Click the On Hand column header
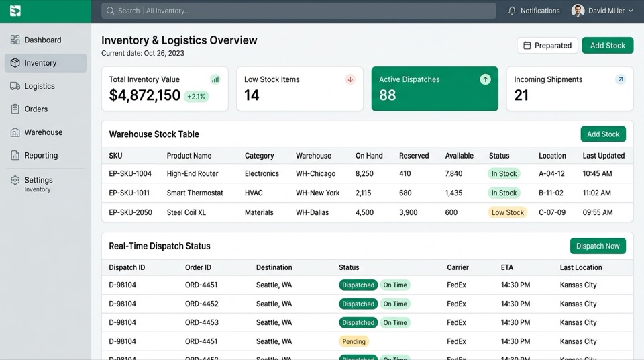This screenshot has height=360, width=644. (x=369, y=156)
